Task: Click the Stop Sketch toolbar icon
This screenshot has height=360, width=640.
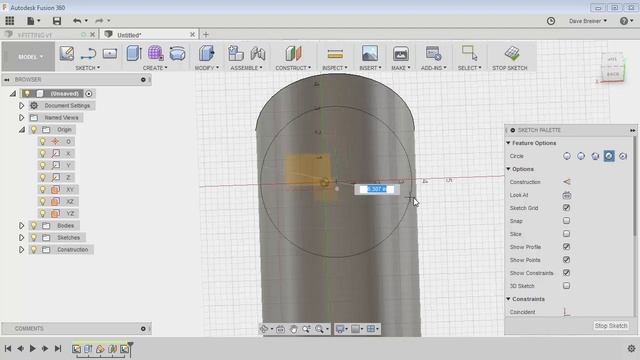Action: [512, 53]
